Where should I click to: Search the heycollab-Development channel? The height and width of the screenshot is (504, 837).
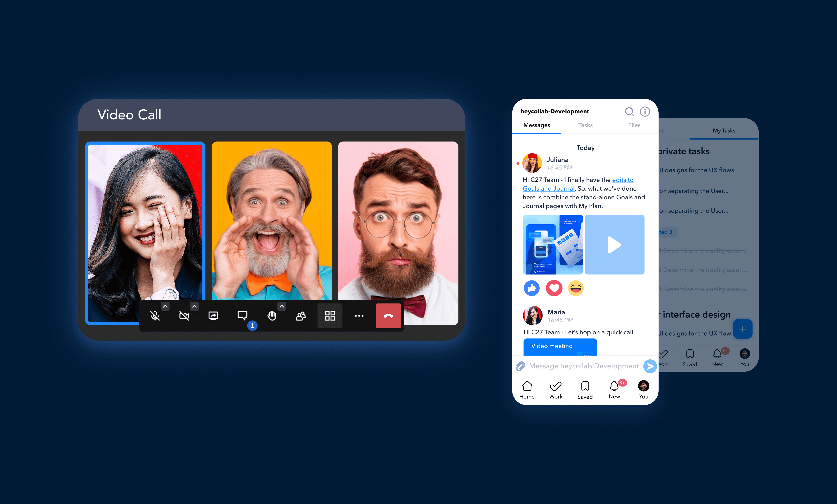point(629,112)
